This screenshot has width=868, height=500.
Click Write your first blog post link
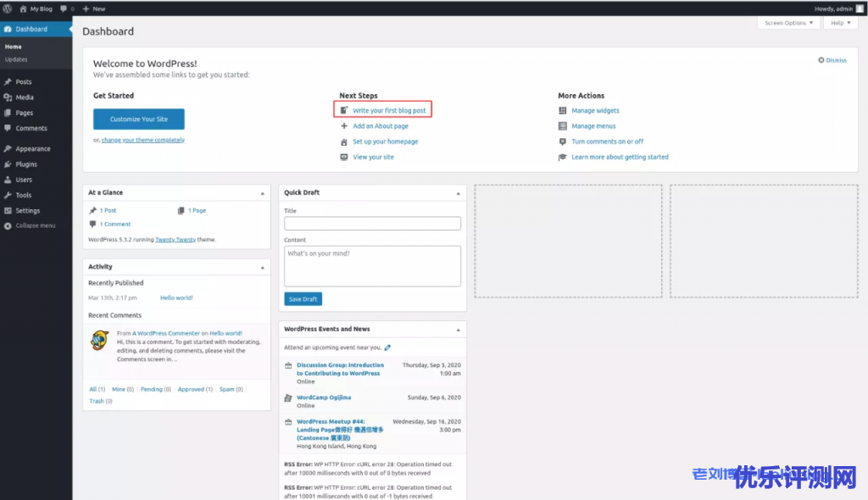[x=389, y=111]
